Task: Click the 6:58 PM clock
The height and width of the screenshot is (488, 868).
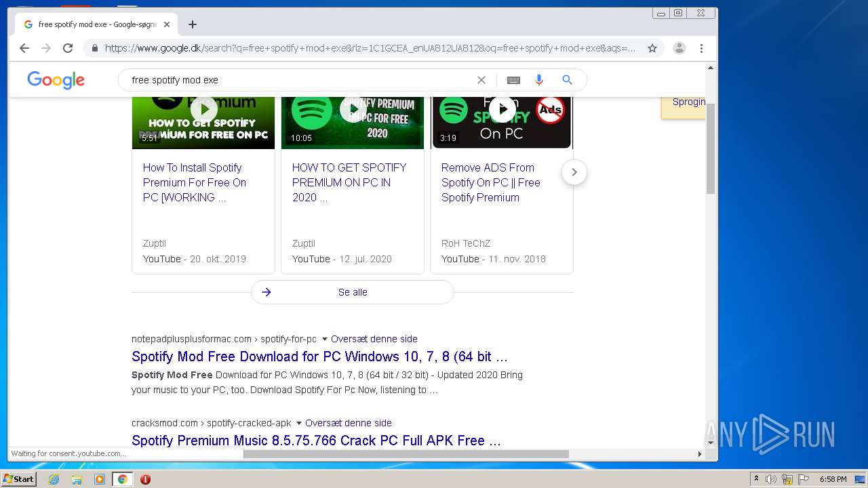Action: 833,479
